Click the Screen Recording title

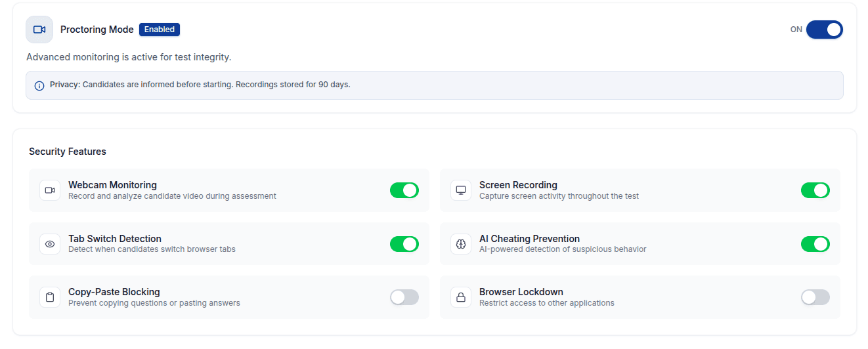[518, 185]
